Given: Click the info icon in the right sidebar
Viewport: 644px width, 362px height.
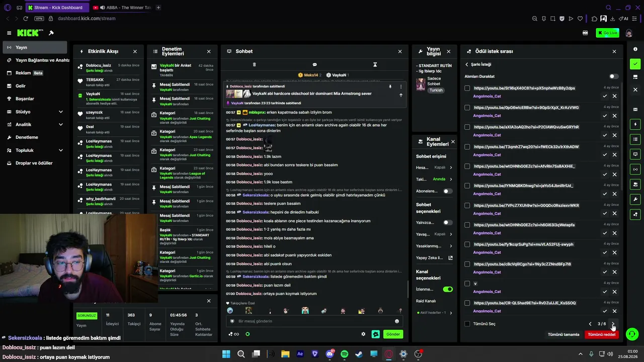Looking at the screenshot, I should (635, 49).
